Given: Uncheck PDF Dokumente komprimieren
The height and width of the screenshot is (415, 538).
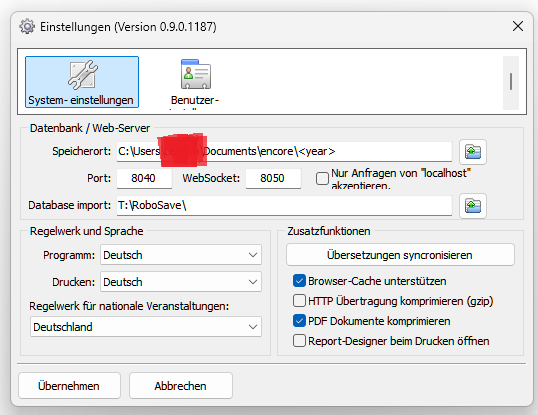Looking at the screenshot, I should pos(299,321).
